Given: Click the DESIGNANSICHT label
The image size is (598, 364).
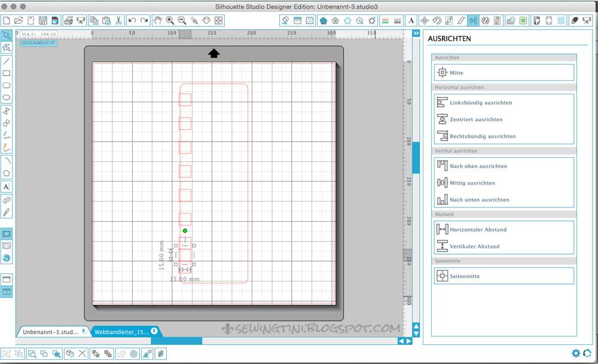Looking at the screenshot, I should [38, 43].
